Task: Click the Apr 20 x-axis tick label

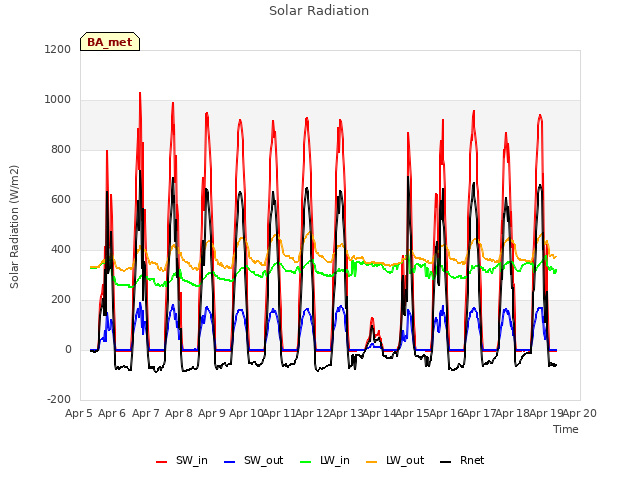Action: 580,413
